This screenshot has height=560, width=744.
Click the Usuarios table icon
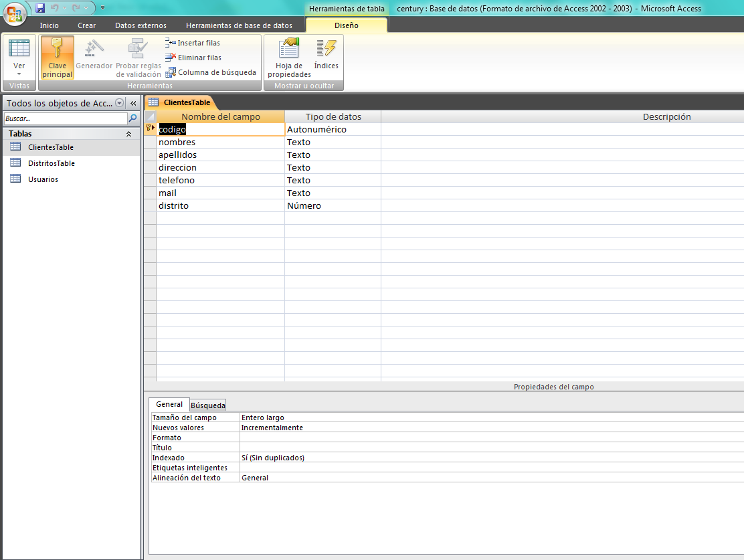pyautogui.click(x=15, y=179)
